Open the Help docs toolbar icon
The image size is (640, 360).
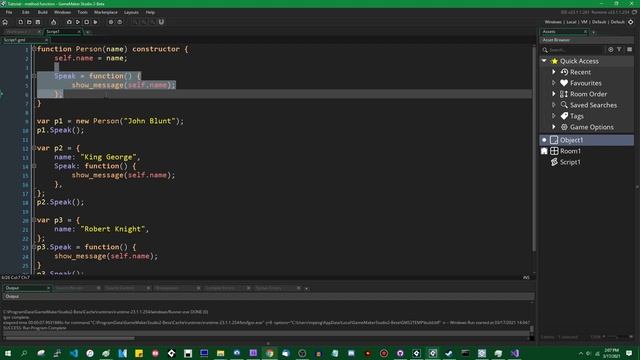[120, 22]
